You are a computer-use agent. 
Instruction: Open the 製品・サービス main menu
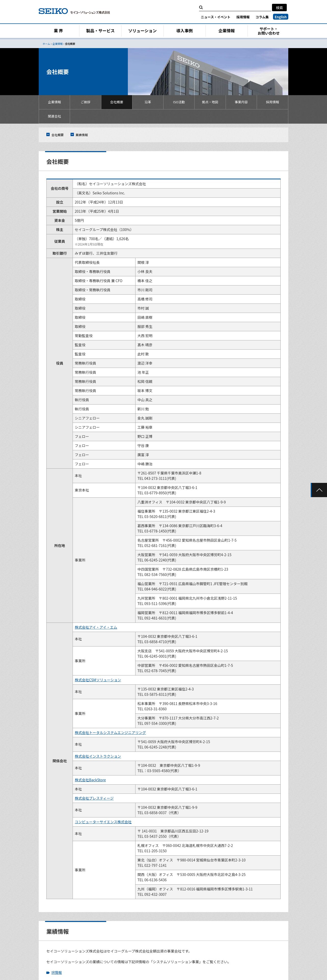[x=100, y=31]
